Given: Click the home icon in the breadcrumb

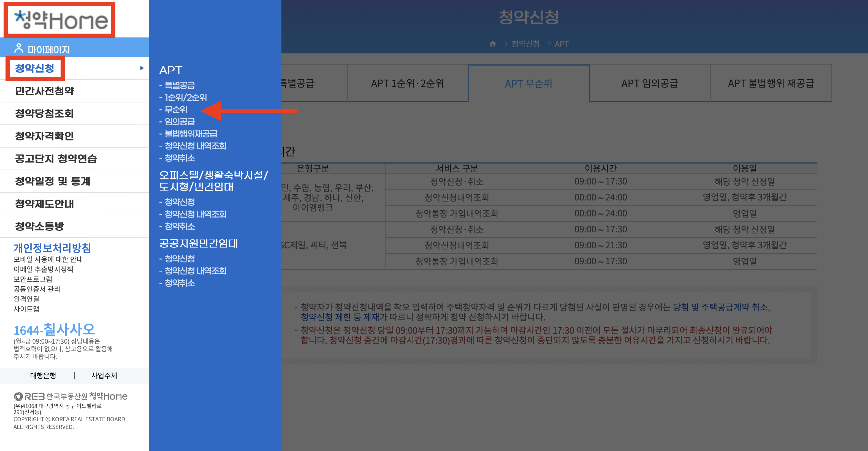Looking at the screenshot, I should [x=492, y=44].
